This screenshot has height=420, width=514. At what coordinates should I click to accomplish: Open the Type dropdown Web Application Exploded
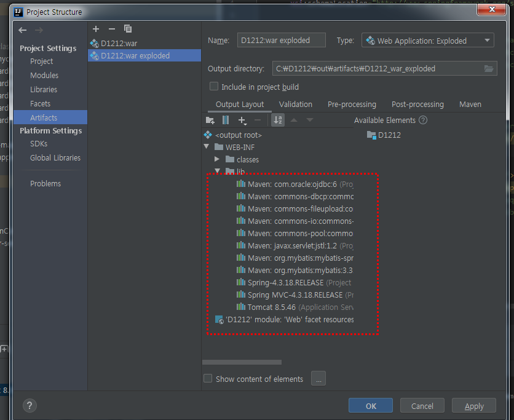[x=427, y=41]
